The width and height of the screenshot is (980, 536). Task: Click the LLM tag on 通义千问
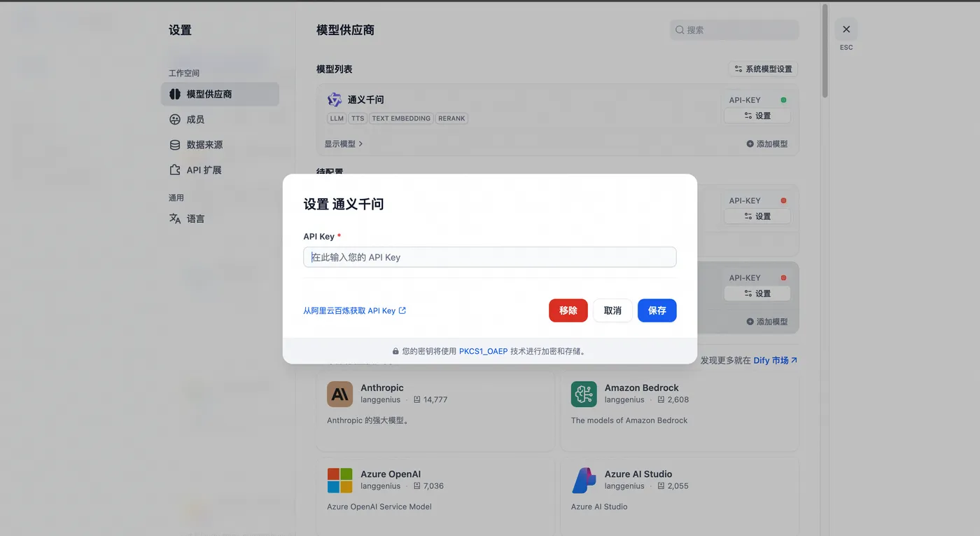(337, 118)
